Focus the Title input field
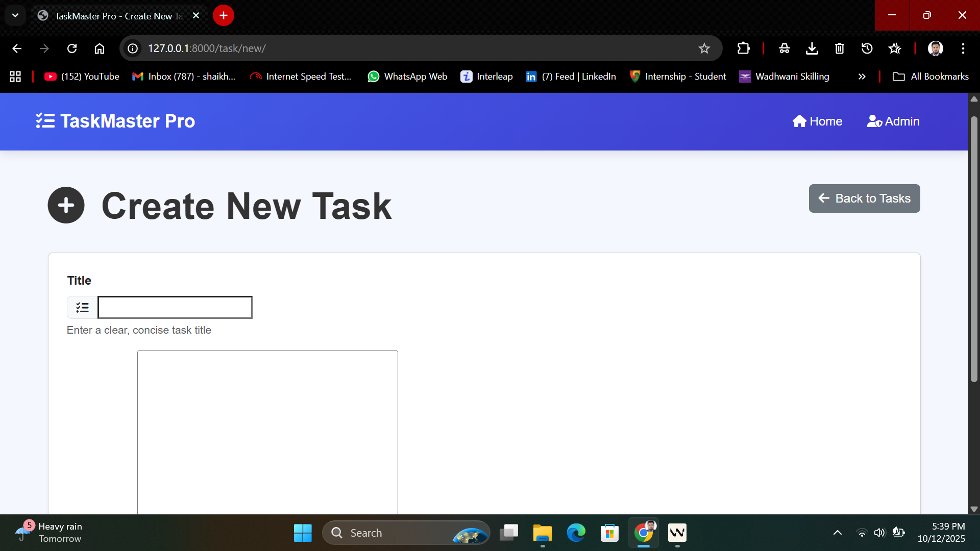 (175, 308)
